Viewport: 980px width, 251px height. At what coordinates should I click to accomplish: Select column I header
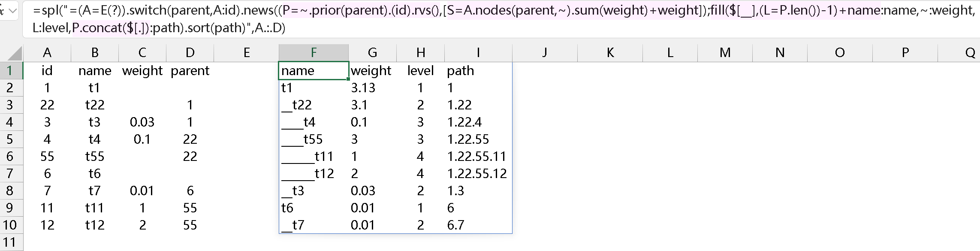point(478,53)
